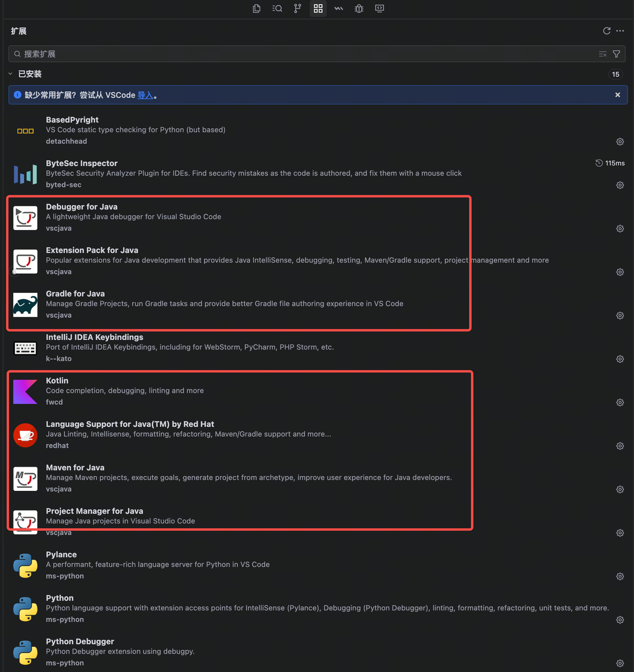The height and width of the screenshot is (672, 634).
Task: Open the Search view icon in top bar
Action: click(x=277, y=8)
